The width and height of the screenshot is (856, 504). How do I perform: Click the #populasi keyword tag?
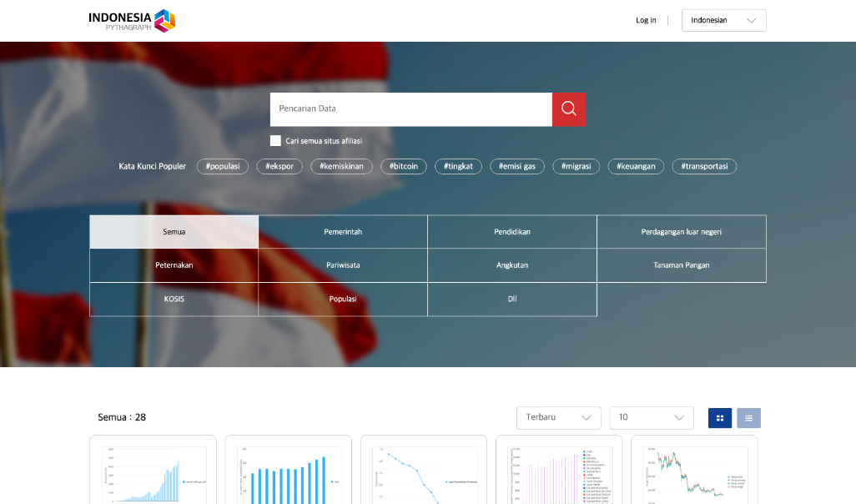click(x=223, y=166)
